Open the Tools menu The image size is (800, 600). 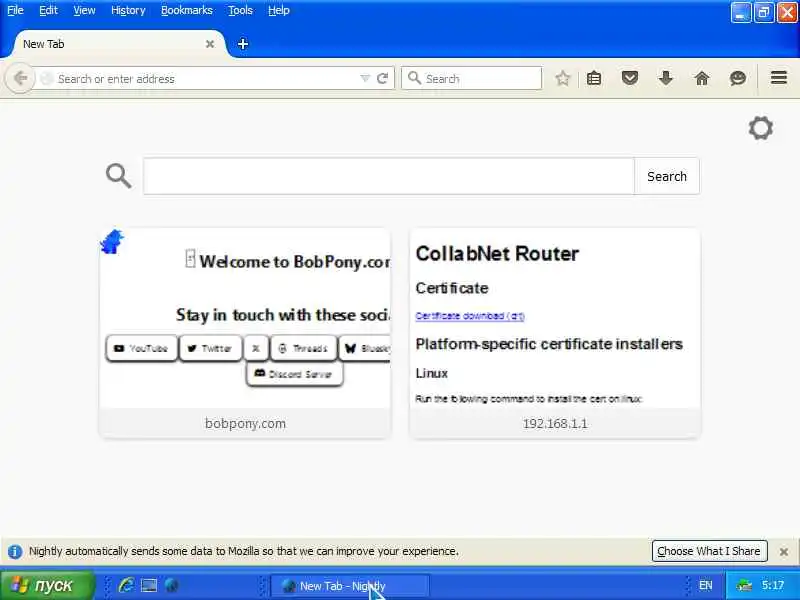[x=240, y=10]
